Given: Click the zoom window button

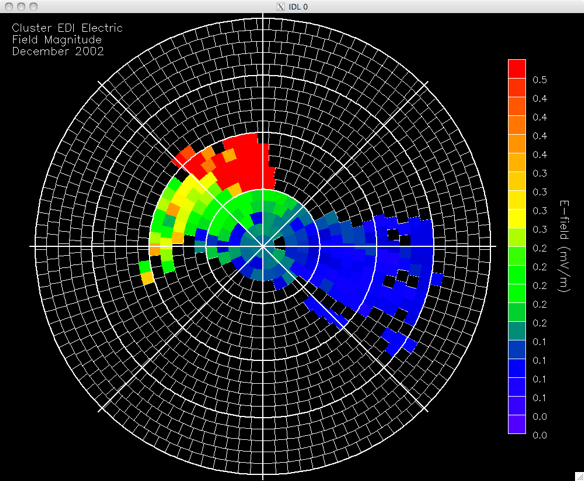Looking at the screenshot, I should (33, 6).
